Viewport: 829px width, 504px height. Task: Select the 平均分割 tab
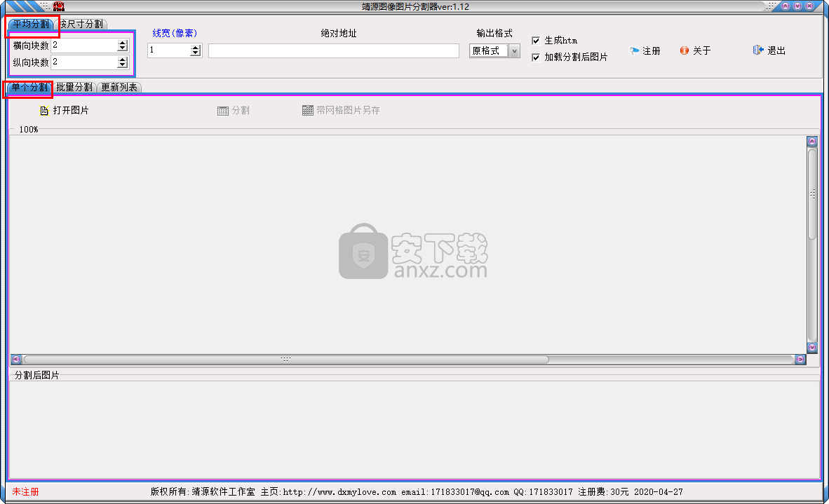[31, 25]
